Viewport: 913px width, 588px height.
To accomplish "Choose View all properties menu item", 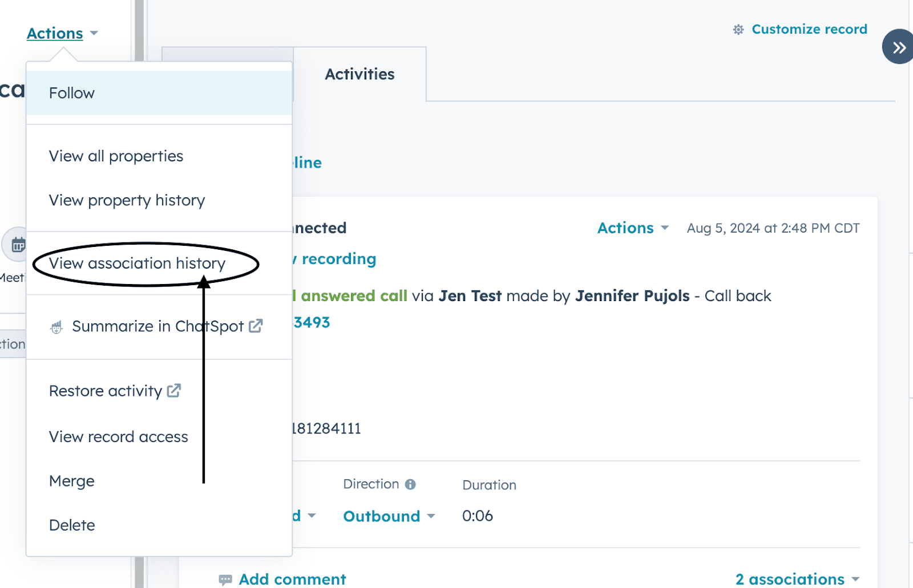I will [116, 156].
